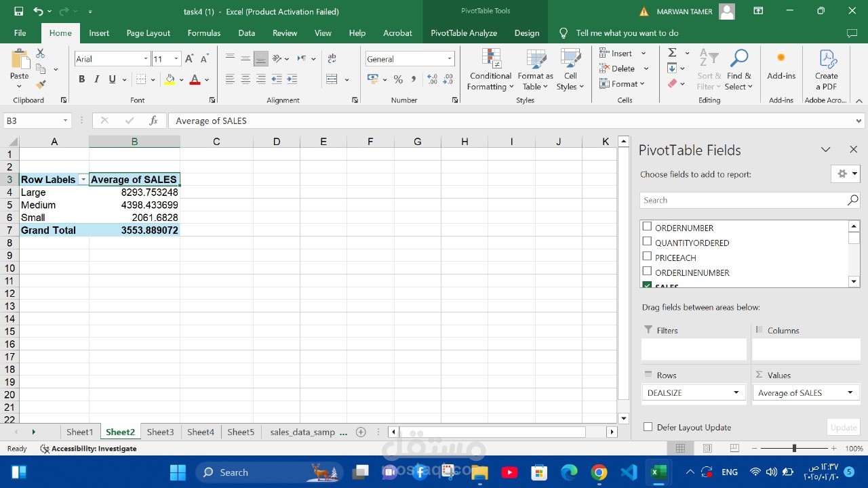Switch to the PivotTable Analyze tab

click(464, 33)
